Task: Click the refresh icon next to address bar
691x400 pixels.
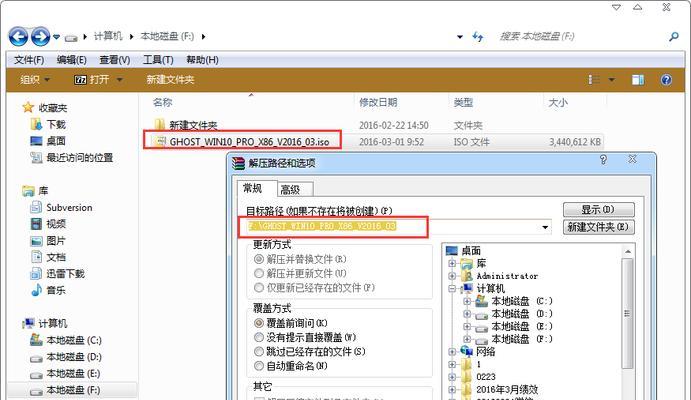Action: (x=478, y=37)
